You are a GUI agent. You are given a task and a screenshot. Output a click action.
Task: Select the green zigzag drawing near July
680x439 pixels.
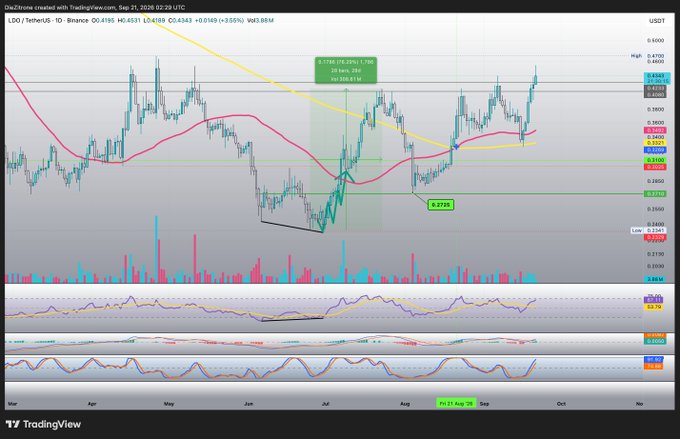[x=337, y=201]
